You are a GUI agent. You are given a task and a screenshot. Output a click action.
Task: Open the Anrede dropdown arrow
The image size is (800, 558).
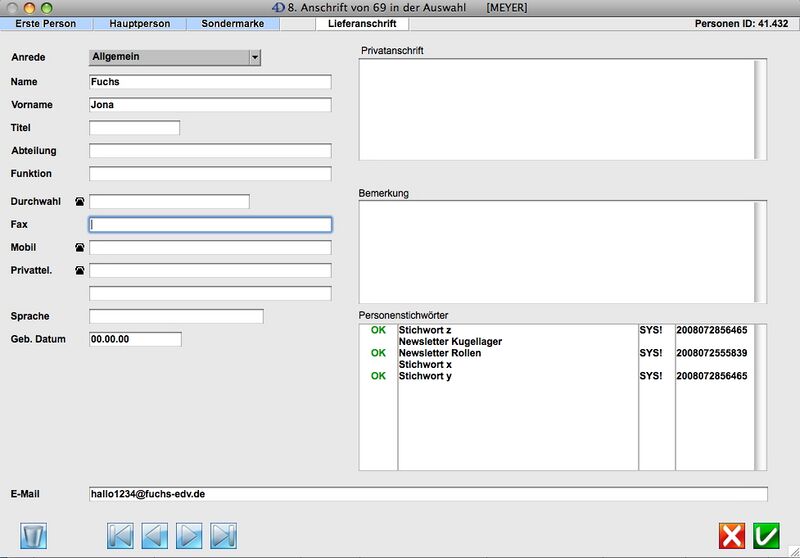coord(255,58)
